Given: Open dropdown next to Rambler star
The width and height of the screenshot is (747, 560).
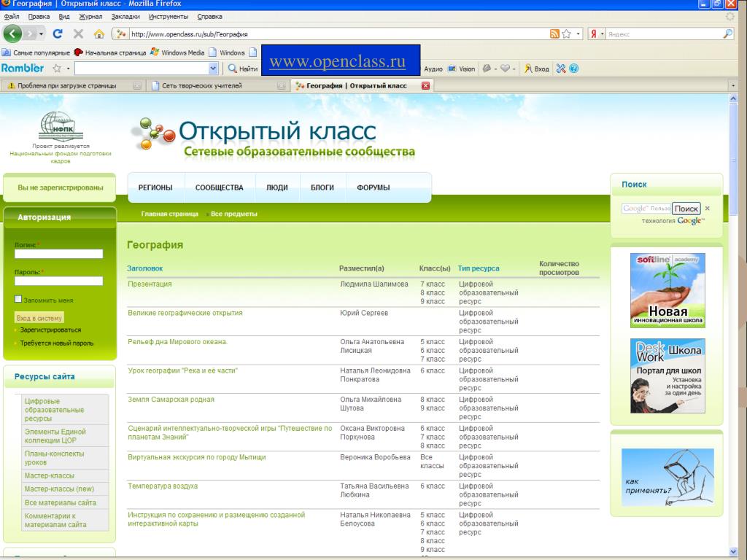Looking at the screenshot, I should tap(68, 69).
